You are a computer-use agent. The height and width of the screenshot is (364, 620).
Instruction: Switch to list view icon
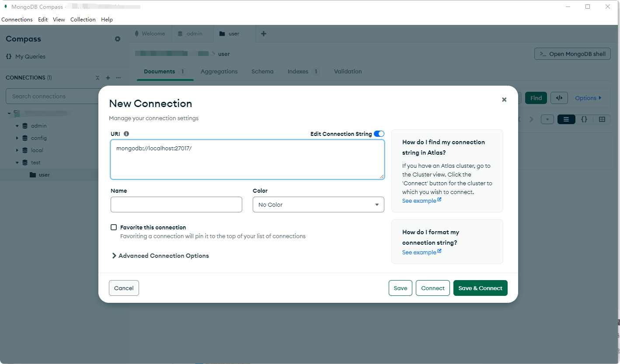pyautogui.click(x=566, y=119)
